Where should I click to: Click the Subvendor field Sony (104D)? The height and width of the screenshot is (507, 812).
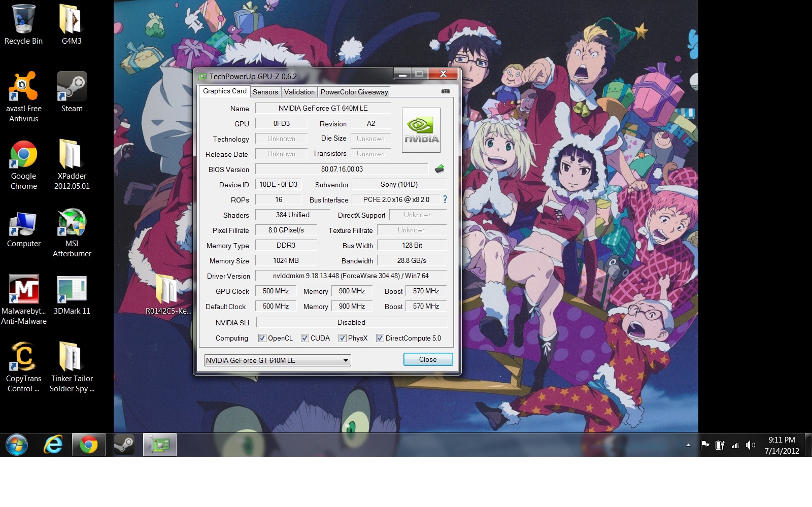399,184
